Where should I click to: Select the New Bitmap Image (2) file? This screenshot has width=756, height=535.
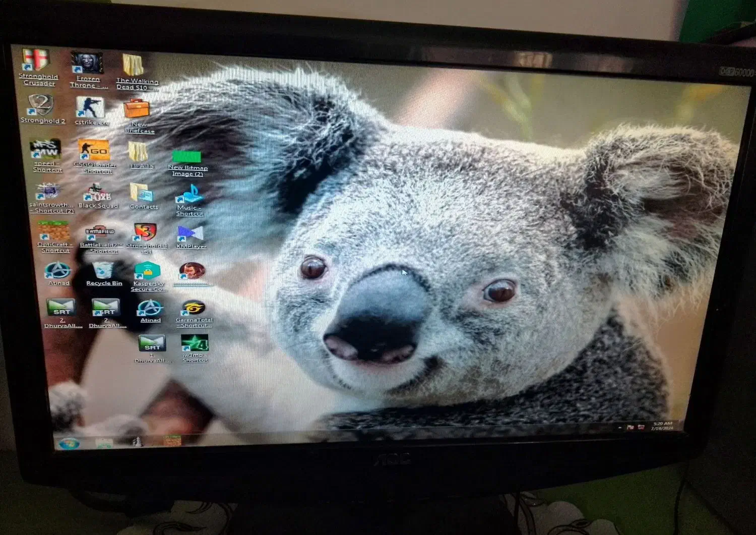(x=186, y=157)
